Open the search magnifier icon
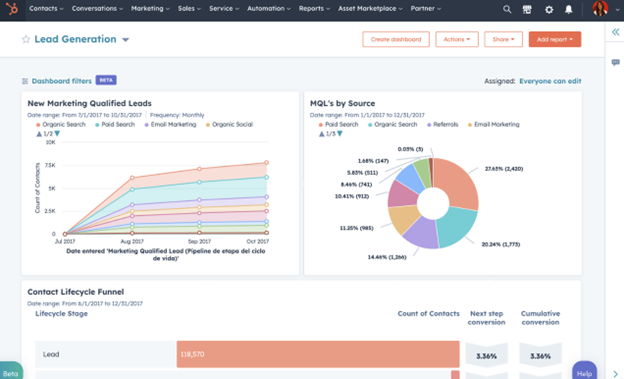 click(507, 9)
